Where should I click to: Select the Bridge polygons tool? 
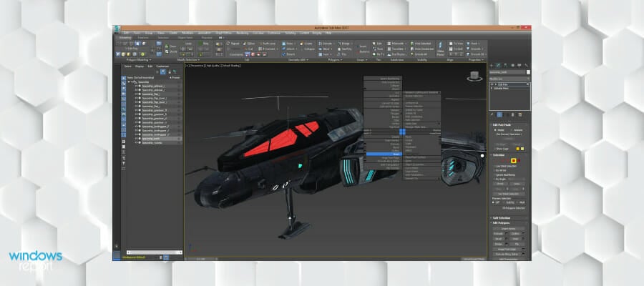point(345,44)
